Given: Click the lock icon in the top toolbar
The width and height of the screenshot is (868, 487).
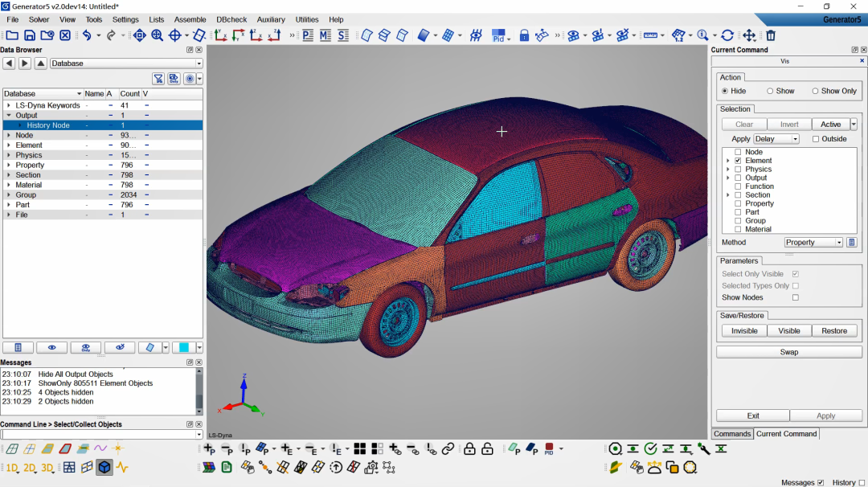Looking at the screenshot, I should [524, 35].
